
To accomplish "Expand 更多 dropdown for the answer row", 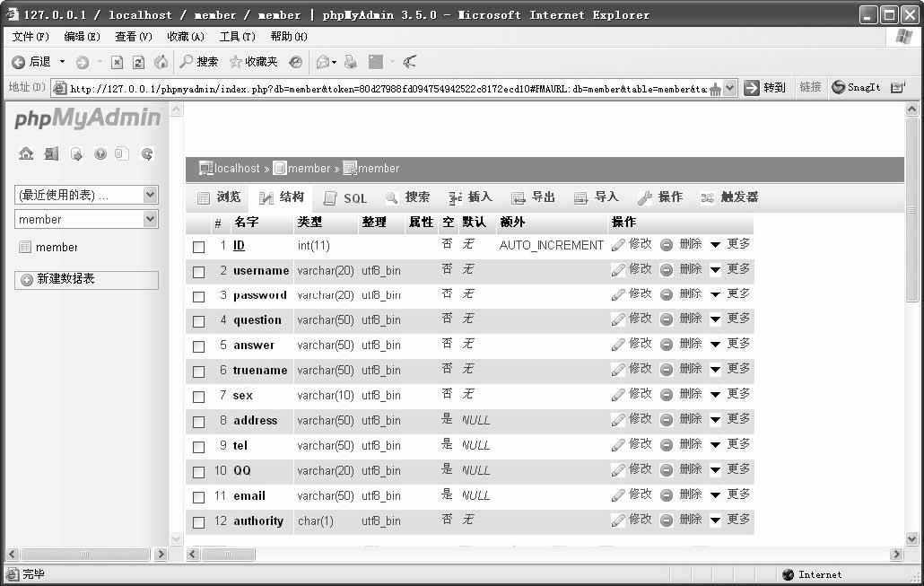I will pos(730,344).
